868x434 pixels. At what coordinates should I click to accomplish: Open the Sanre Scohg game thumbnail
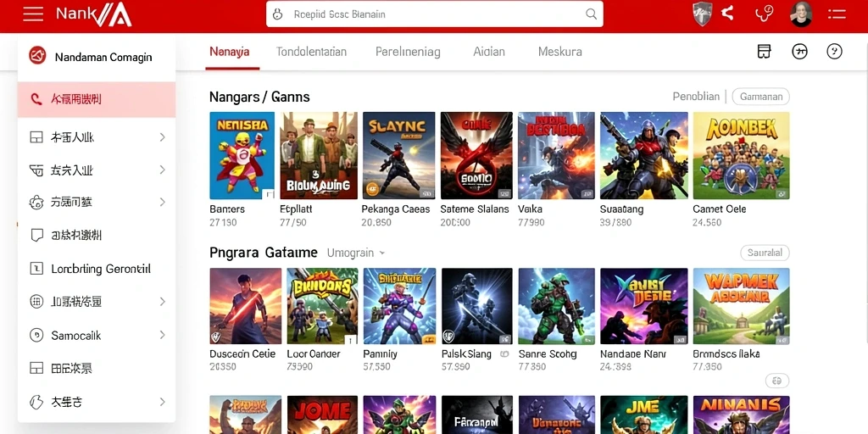pos(556,306)
